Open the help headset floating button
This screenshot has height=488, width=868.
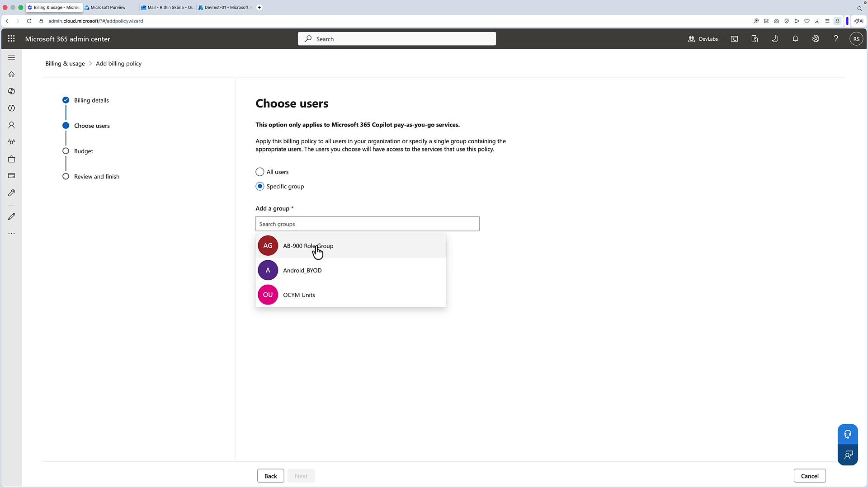click(x=848, y=434)
